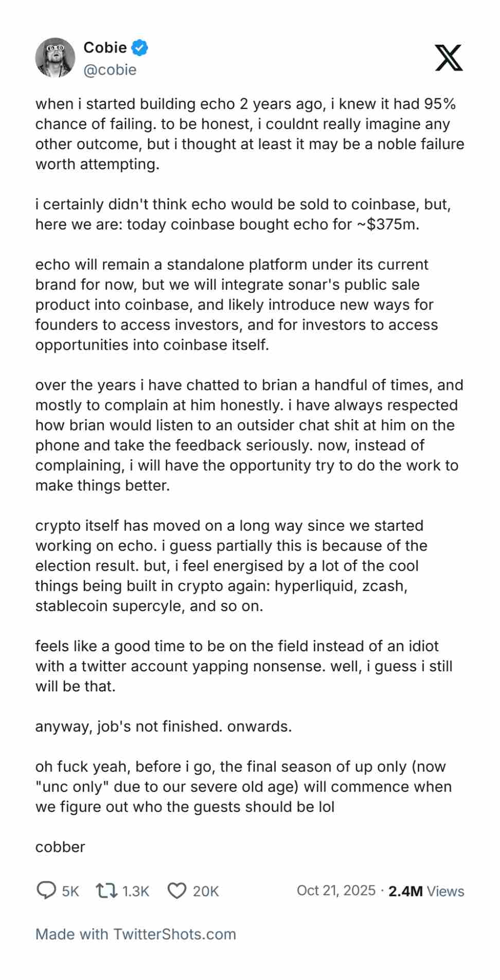Click the 20K likes count
Screen dimensions: 500x980
click(206, 892)
